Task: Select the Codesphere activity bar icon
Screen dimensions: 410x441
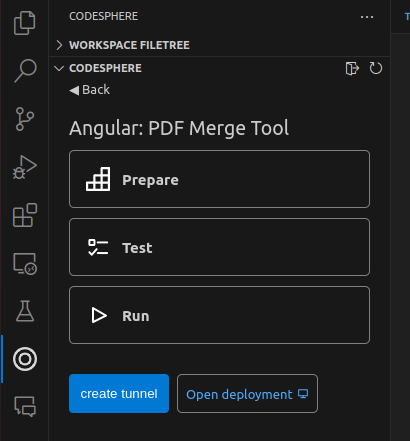Action: point(25,359)
